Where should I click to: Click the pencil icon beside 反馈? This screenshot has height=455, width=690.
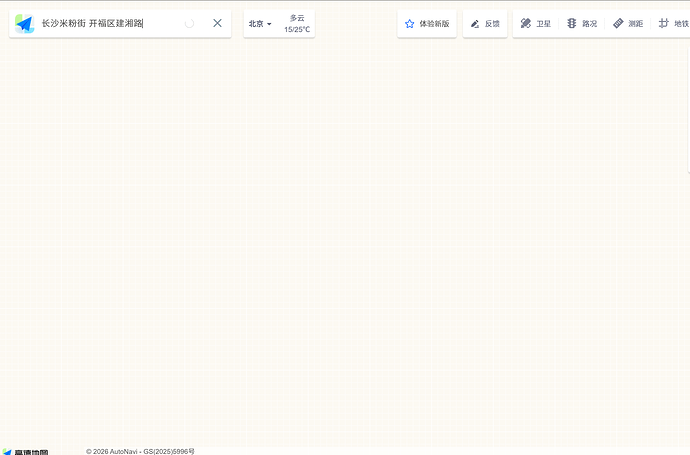(475, 24)
